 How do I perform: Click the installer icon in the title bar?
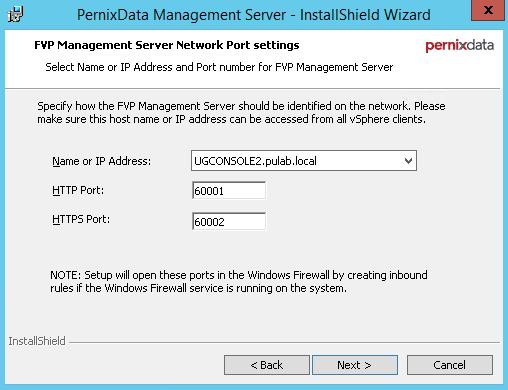15,14
